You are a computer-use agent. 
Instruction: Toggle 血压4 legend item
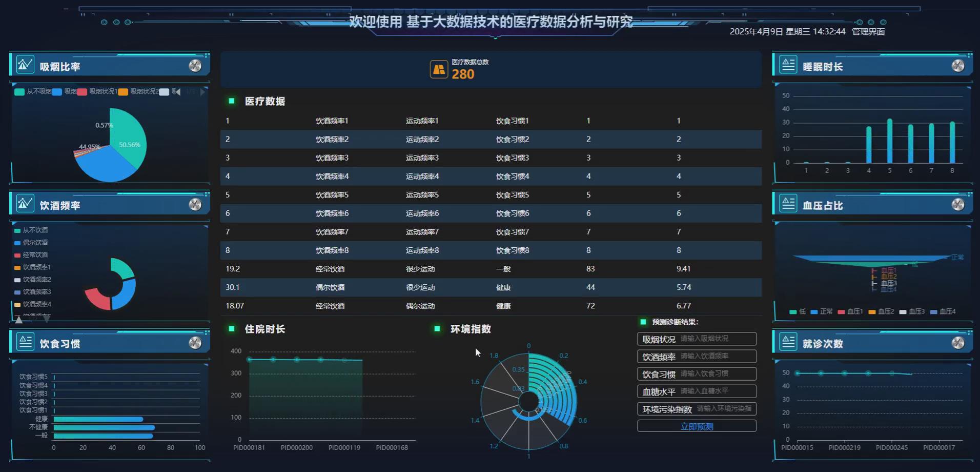coord(943,311)
